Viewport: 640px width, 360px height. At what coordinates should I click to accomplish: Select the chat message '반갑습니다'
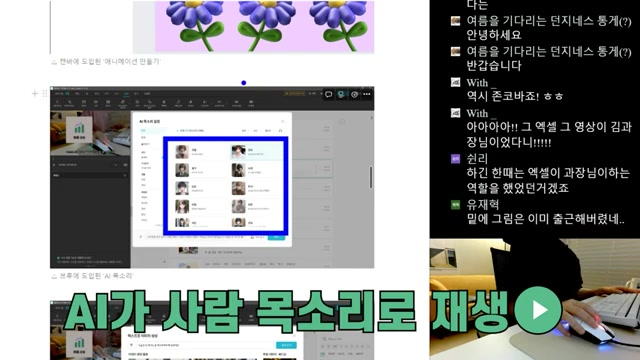coord(494,66)
